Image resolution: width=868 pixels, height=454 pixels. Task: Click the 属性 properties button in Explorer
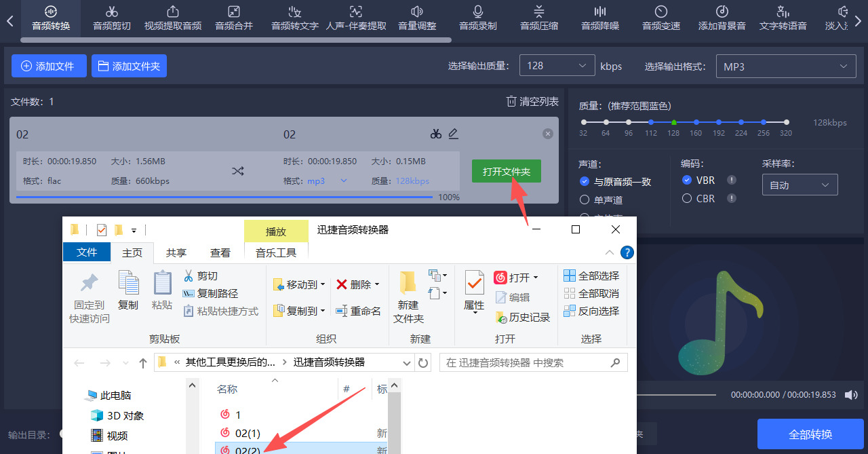coord(474,290)
